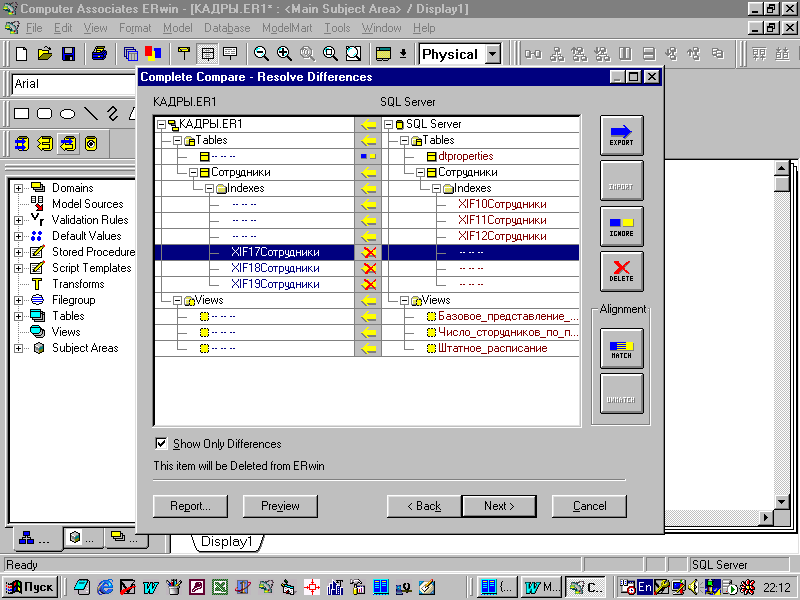Select dtproperties in the SQL Server tree
This screenshot has height=600, width=800.
[465, 156]
